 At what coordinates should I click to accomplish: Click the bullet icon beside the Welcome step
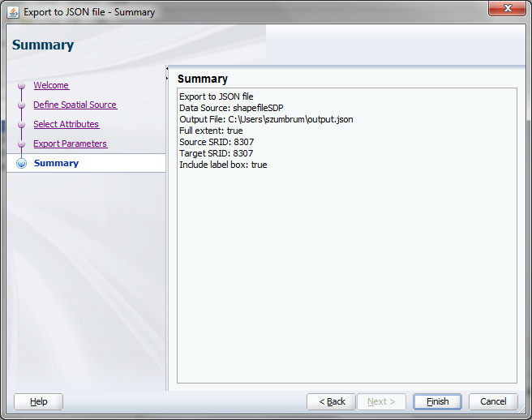point(21,86)
